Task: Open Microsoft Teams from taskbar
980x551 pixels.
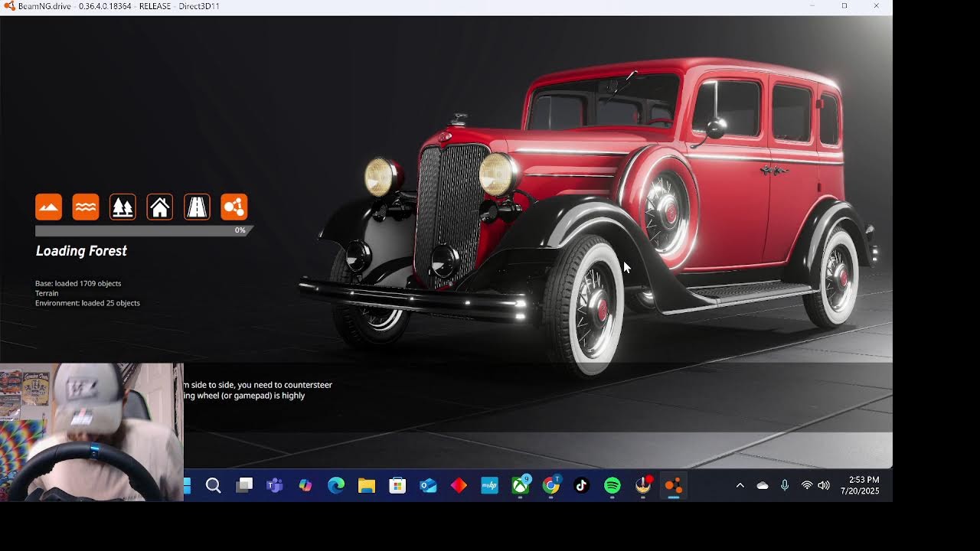Action: pyautogui.click(x=275, y=485)
